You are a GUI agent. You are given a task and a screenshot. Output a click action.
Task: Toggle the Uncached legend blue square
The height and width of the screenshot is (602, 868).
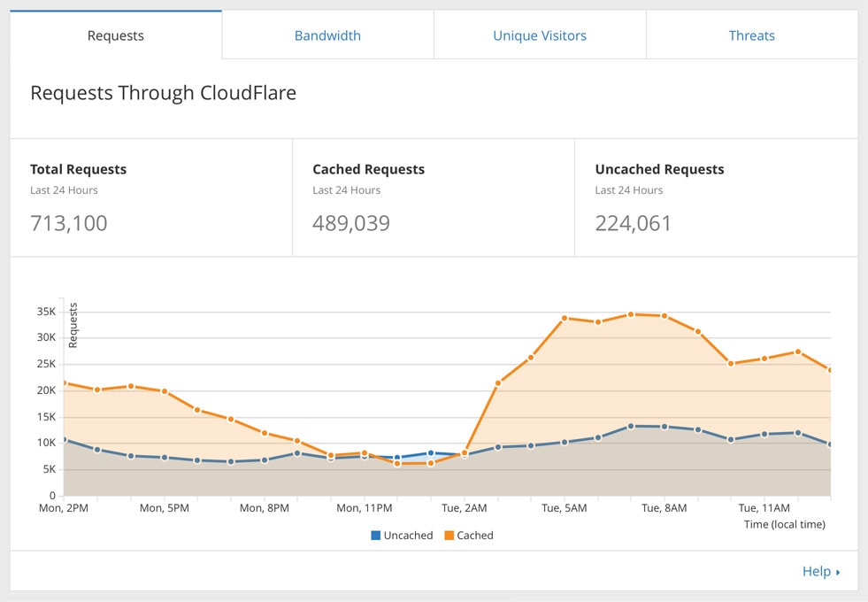click(x=375, y=536)
